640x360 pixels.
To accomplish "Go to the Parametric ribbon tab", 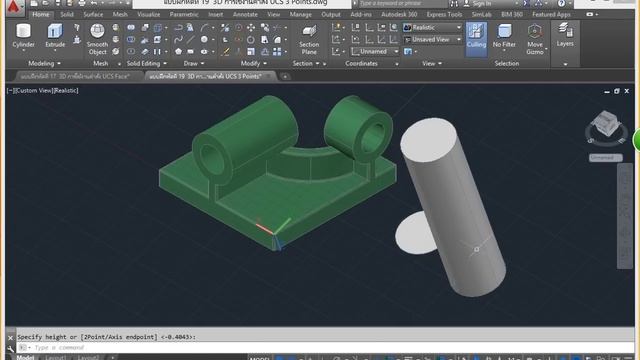I will tap(184, 14).
